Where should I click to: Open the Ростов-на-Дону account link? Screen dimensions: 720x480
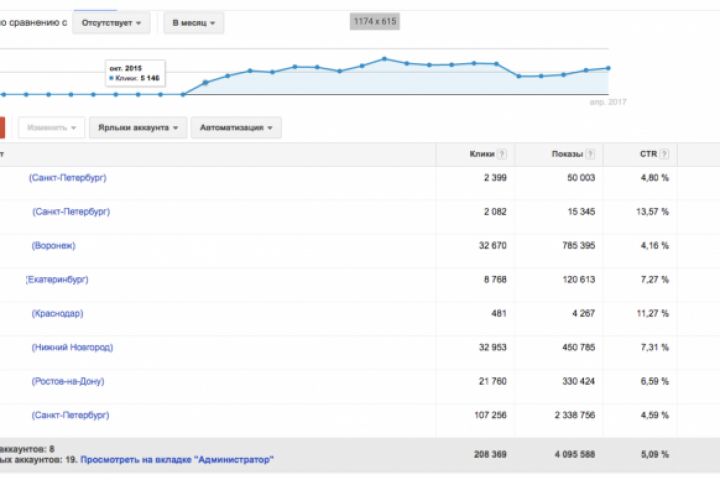[x=68, y=381]
